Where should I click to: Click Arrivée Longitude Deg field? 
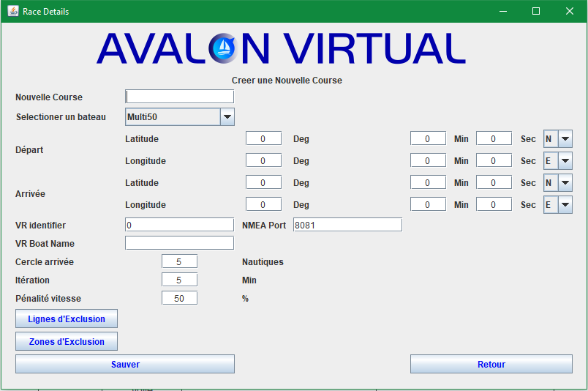[x=263, y=204]
